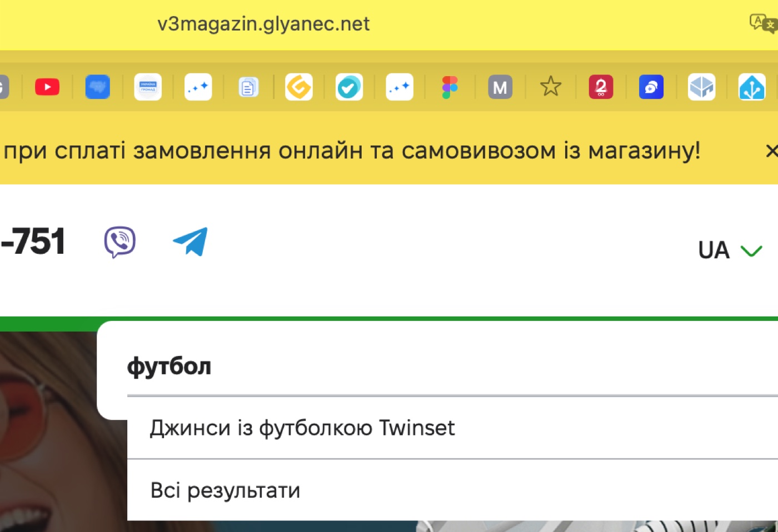The image size is (778, 532).
Task: Open the yellow G bookmark icon
Action: 299,87
